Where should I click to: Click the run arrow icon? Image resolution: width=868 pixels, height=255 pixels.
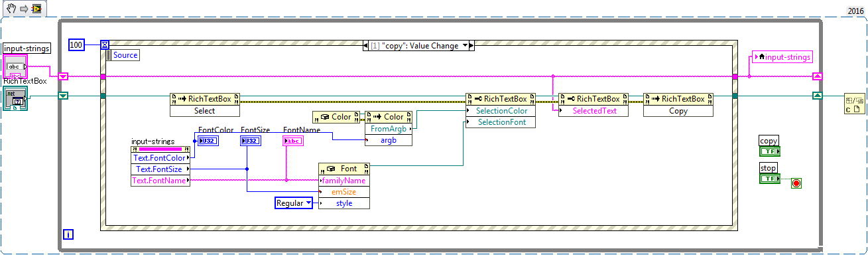[23, 8]
